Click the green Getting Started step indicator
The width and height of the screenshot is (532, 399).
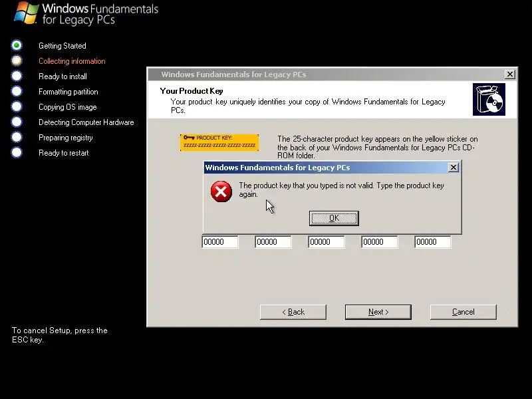click(x=16, y=45)
